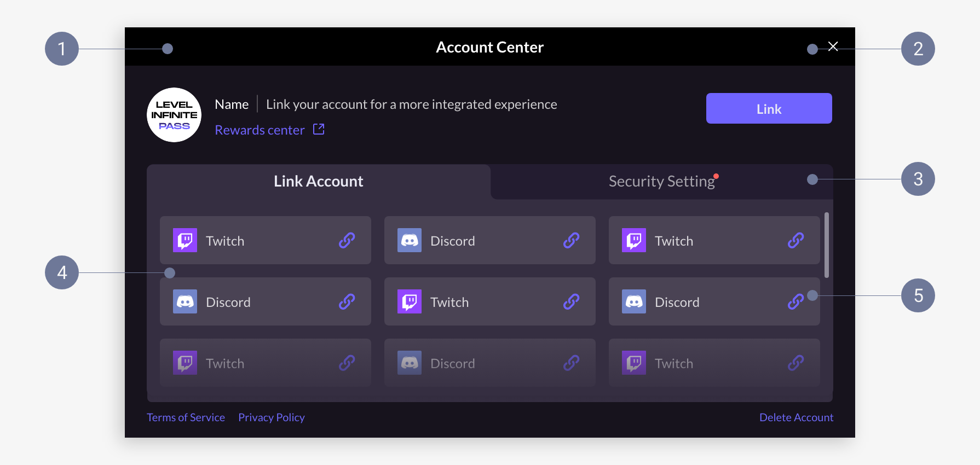Click the Twitch logo in third-row left card
Image resolution: width=980 pixels, height=465 pixels.
tap(185, 363)
